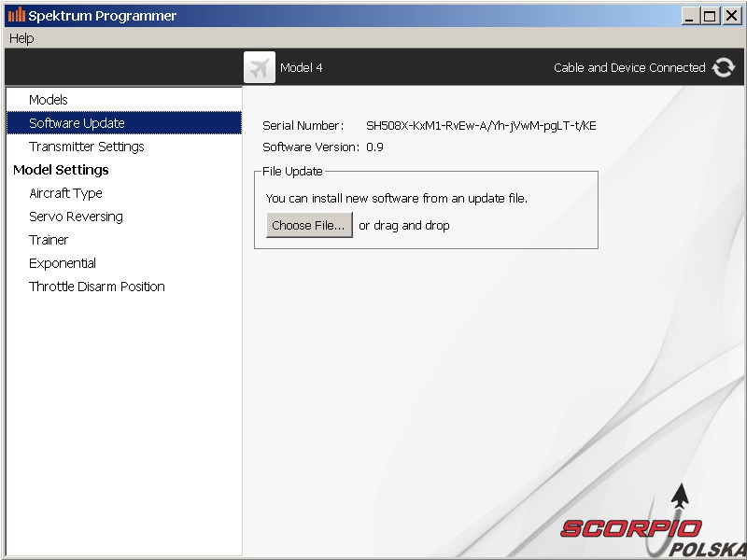Click the Choose File... button
747x560 pixels.
pyautogui.click(x=309, y=225)
